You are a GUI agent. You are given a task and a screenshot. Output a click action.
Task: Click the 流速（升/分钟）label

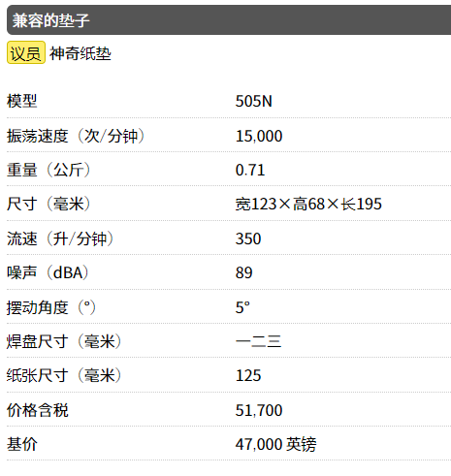[60, 238]
